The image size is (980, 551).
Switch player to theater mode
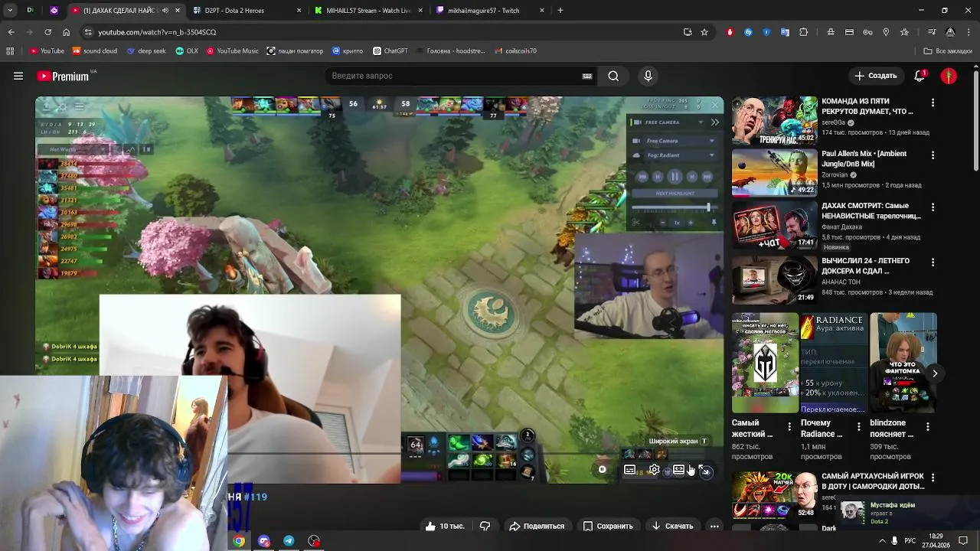click(678, 470)
